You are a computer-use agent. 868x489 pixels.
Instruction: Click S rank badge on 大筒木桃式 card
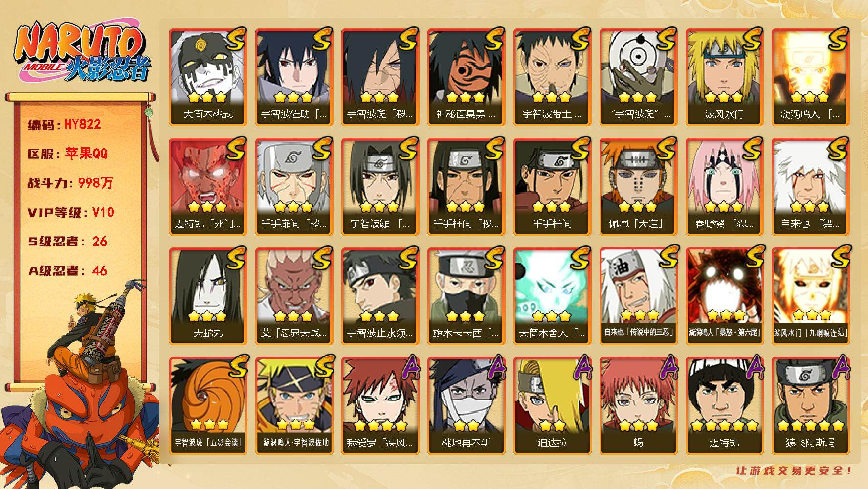coord(236,39)
